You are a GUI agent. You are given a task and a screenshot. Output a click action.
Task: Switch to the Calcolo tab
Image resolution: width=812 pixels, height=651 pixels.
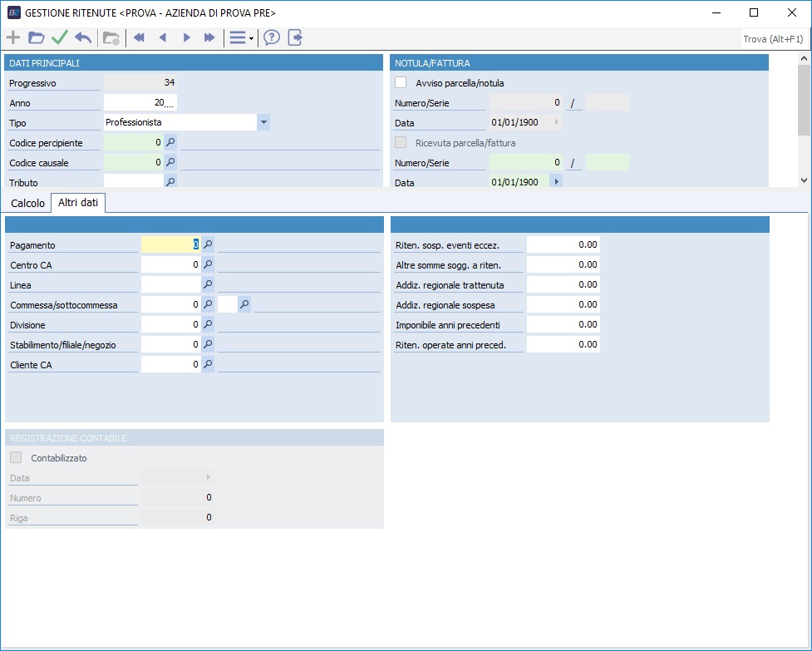click(x=27, y=203)
